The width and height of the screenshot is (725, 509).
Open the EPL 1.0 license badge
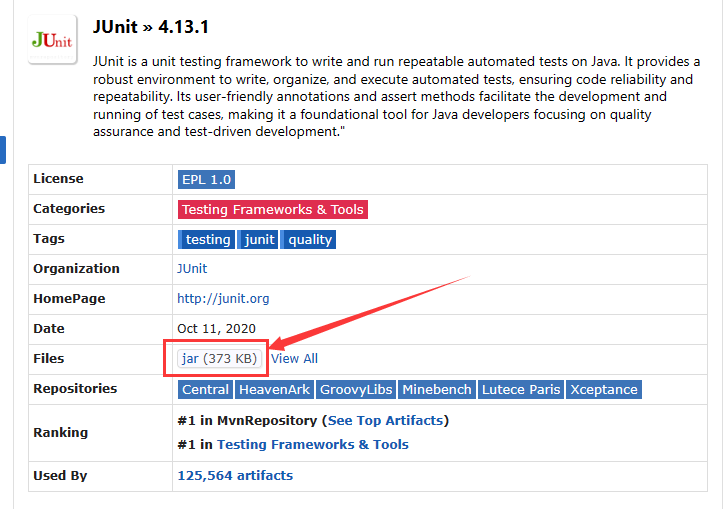click(206, 180)
